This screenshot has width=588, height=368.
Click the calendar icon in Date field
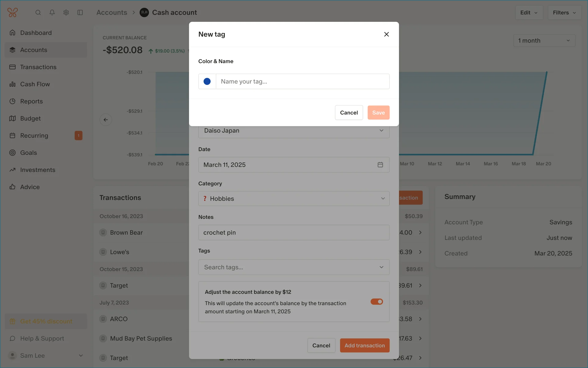click(380, 165)
